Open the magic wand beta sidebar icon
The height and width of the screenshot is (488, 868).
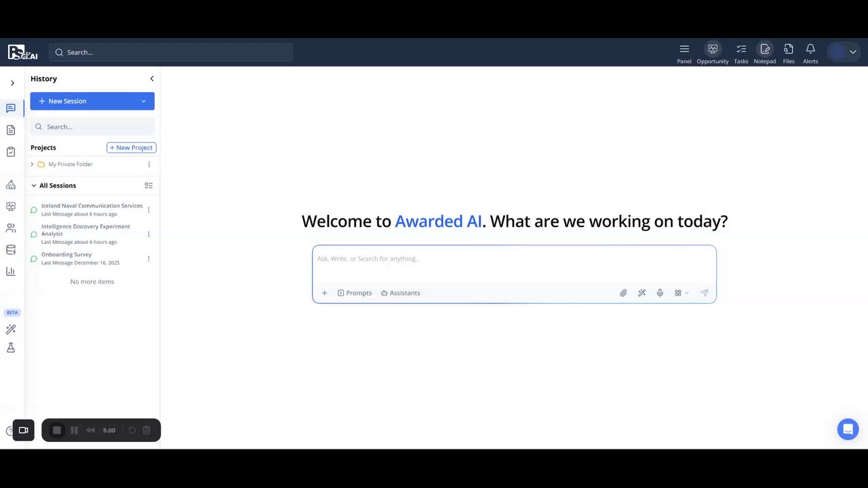click(x=11, y=329)
